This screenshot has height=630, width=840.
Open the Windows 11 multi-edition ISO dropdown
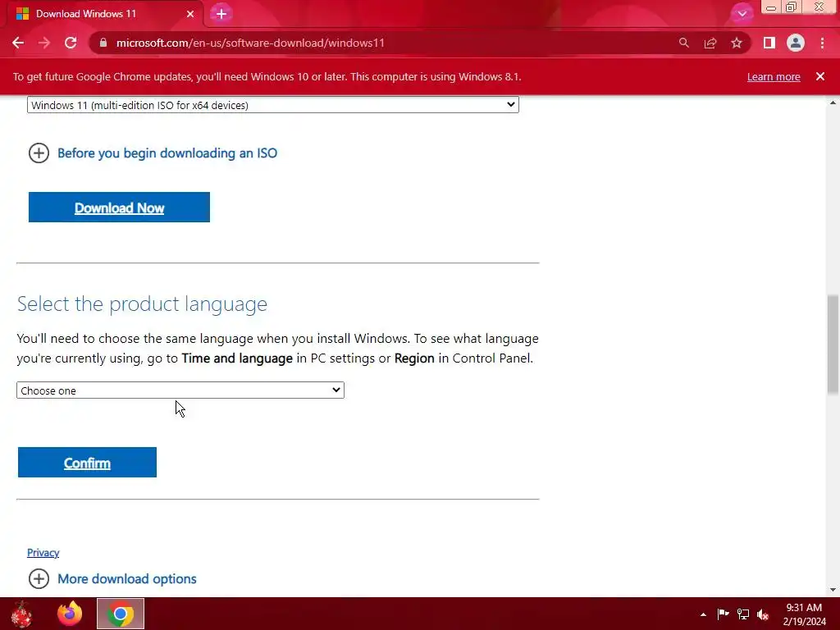tap(272, 105)
